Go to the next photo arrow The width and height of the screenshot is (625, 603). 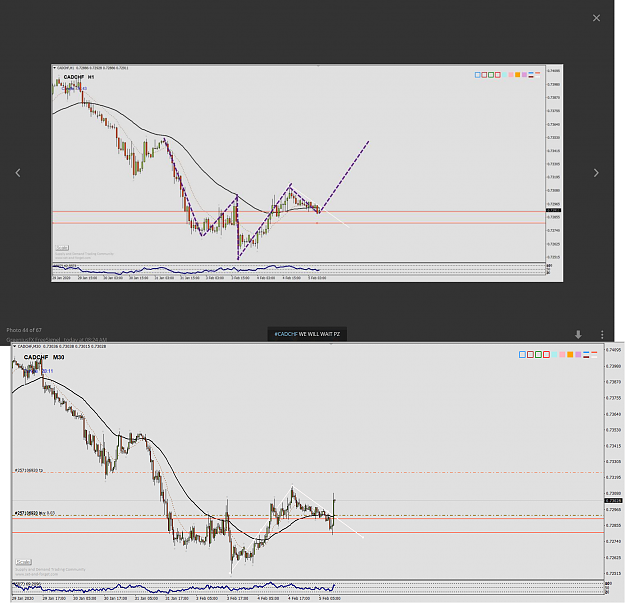tap(596, 173)
